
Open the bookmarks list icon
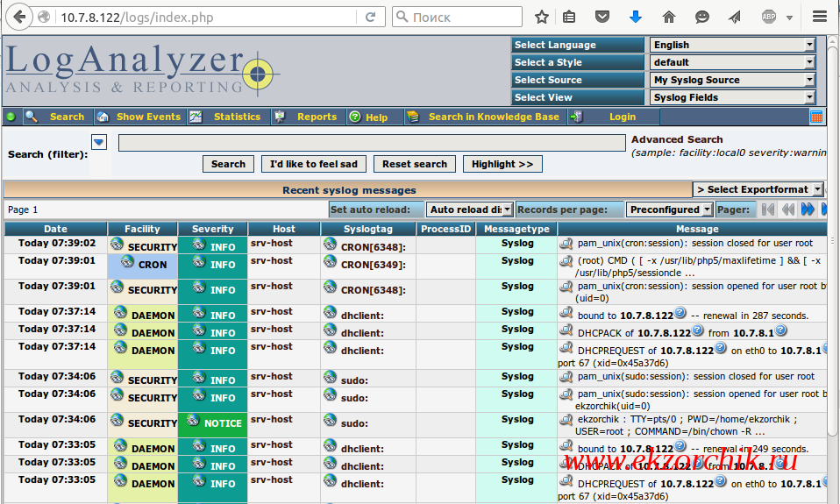[x=569, y=18]
